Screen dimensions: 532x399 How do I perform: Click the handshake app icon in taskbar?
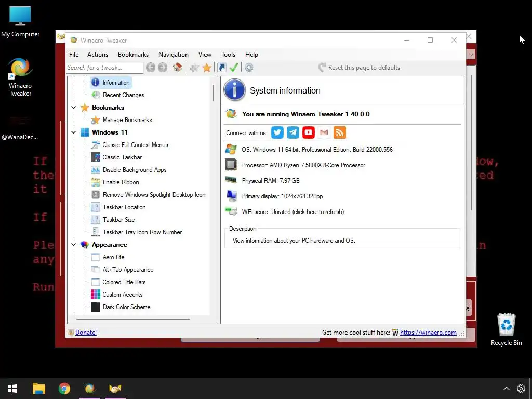point(115,389)
